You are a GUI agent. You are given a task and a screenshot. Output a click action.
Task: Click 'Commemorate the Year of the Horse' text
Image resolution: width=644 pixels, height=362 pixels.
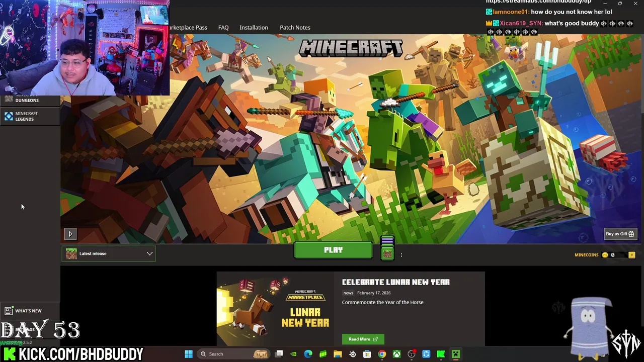(382, 302)
